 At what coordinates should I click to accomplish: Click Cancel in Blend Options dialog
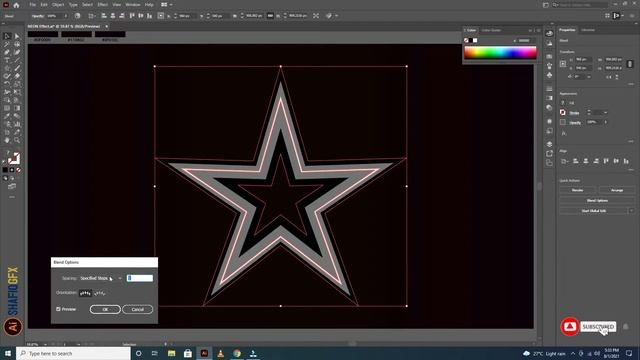coord(138,309)
